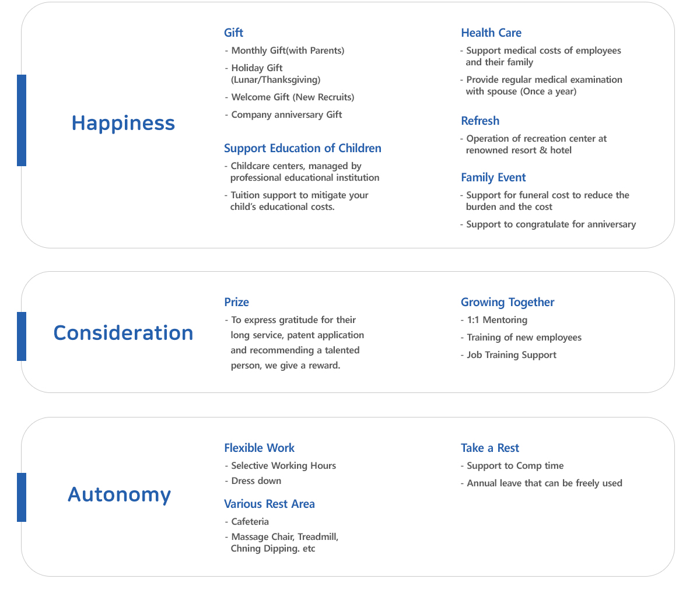Click the blue bar beside Autonomy

coord(22,497)
